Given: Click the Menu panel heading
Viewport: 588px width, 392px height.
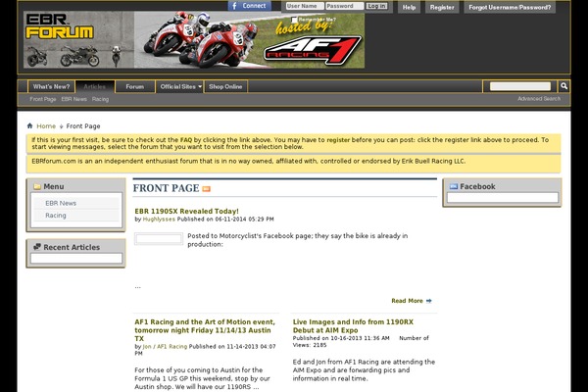Looking at the screenshot, I should 54,186.
